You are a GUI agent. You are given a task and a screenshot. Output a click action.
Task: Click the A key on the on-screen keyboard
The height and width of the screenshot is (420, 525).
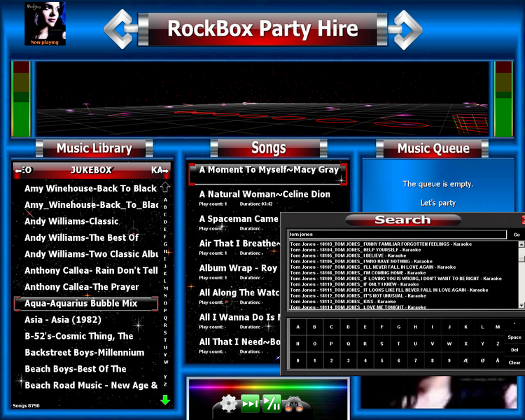pyautogui.click(x=298, y=327)
